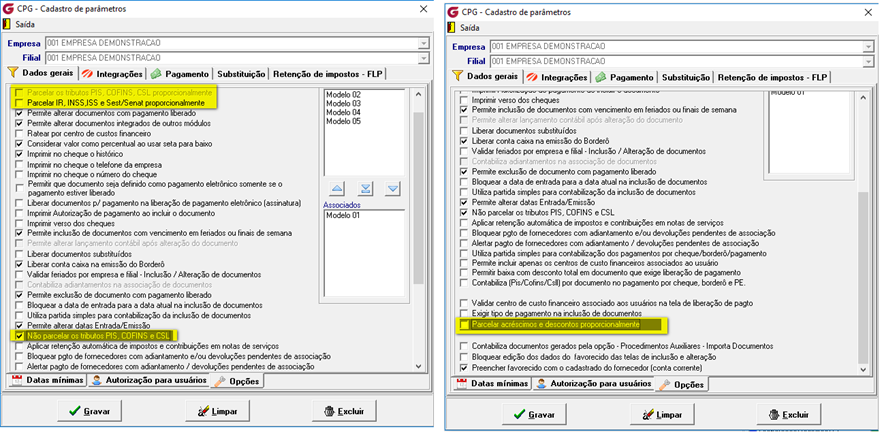Image resolution: width=884 pixels, height=436 pixels.
Task: Click scroll-down arrow of right window options list
Action: coord(863,368)
